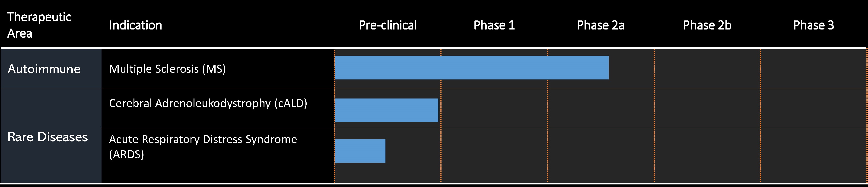
Task: Click empty Phase 3 cell in MS row
Action: [x=813, y=69]
